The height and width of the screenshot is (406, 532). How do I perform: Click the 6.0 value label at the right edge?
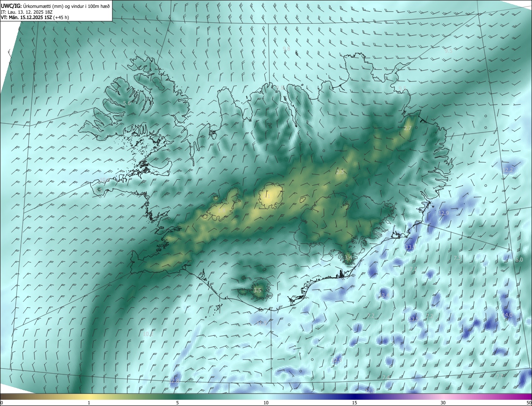519,260
